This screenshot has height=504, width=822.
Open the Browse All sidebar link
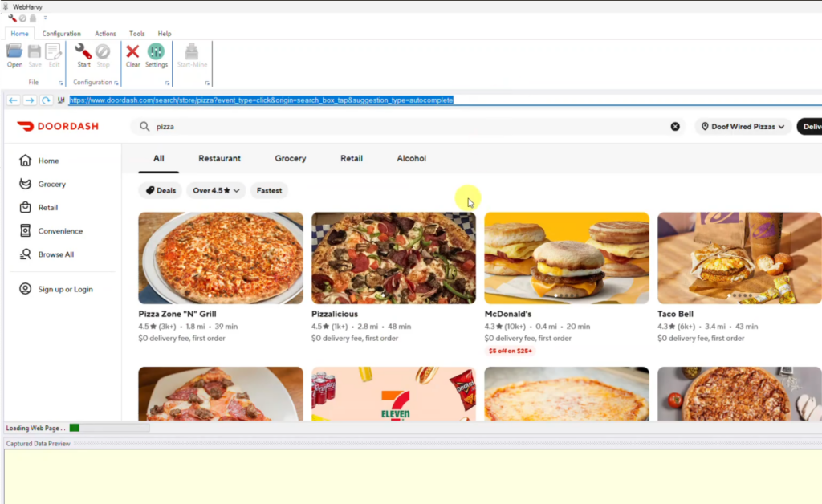[x=57, y=254]
